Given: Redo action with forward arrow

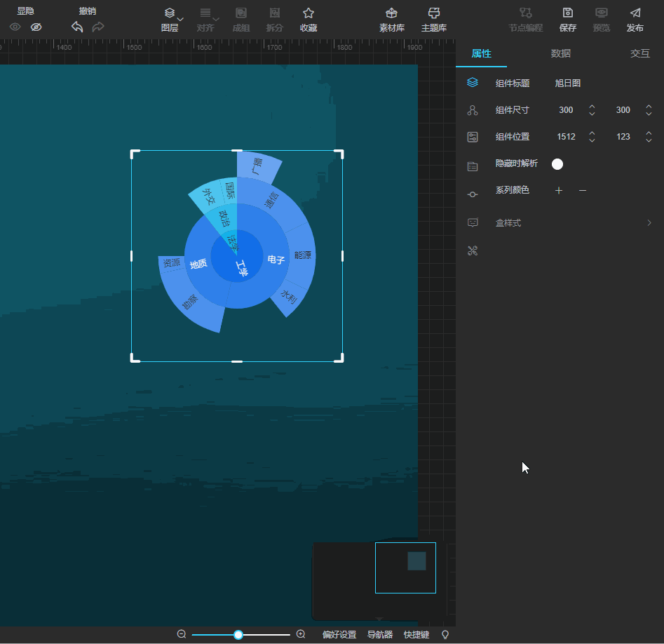Looking at the screenshot, I should pos(98,27).
